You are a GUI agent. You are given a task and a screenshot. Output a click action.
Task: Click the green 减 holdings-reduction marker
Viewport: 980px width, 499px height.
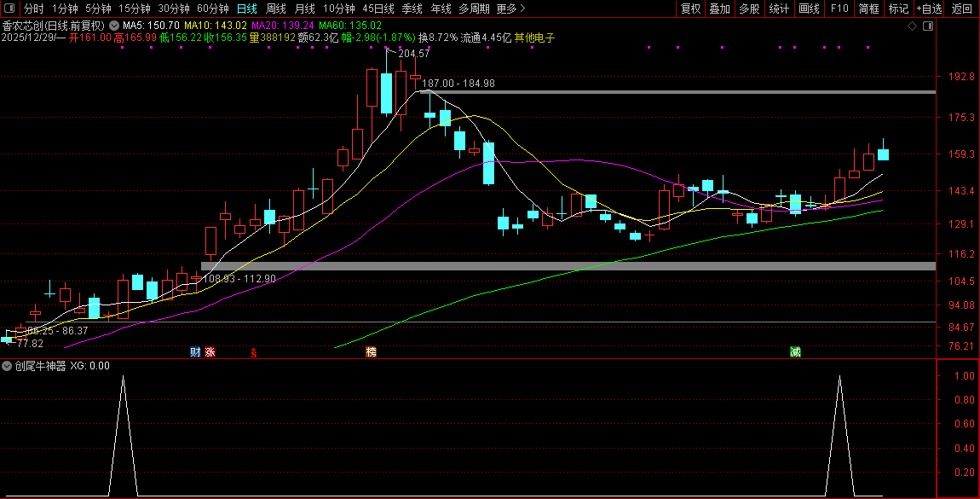point(795,351)
